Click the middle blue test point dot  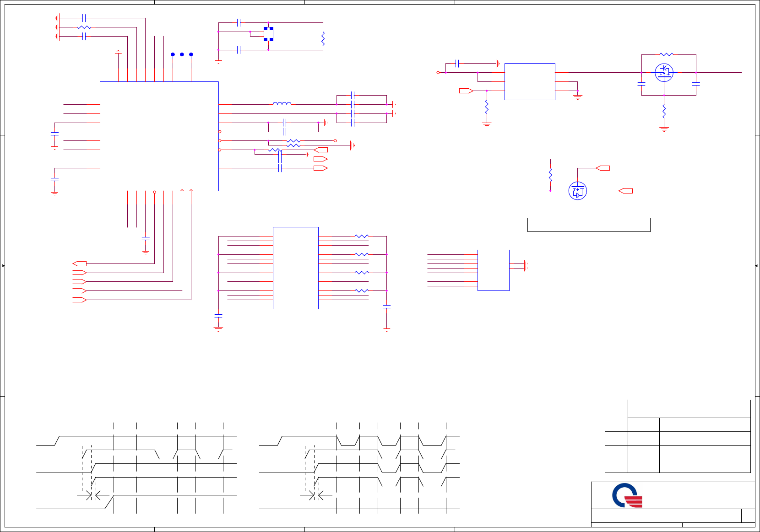[182, 54]
